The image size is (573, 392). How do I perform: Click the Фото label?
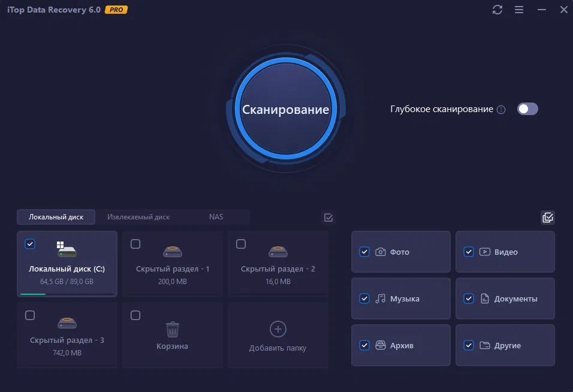coord(399,252)
